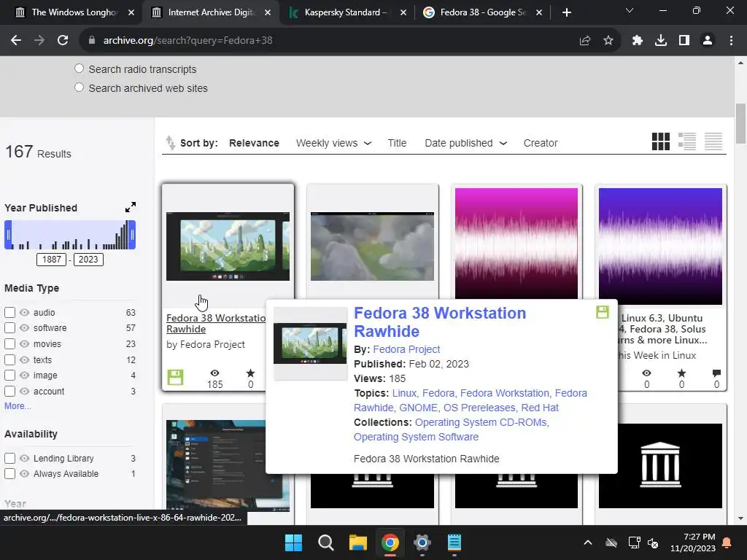Check the Lending Library availability box

tap(9, 458)
